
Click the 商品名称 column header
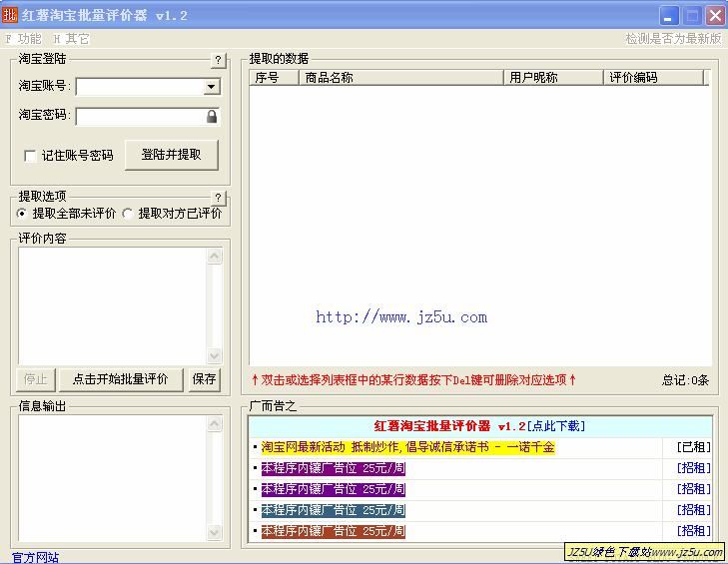[x=401, y=78]
